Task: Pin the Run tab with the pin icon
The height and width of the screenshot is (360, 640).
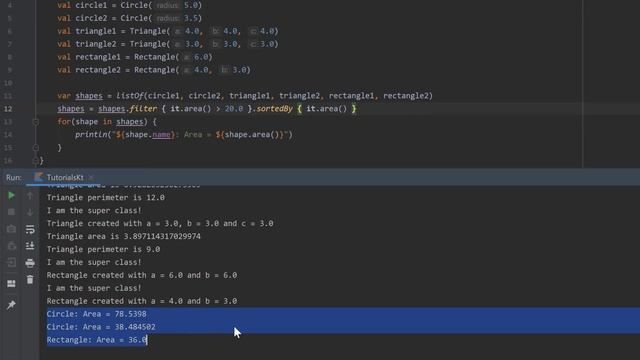Action: (11, 304)
